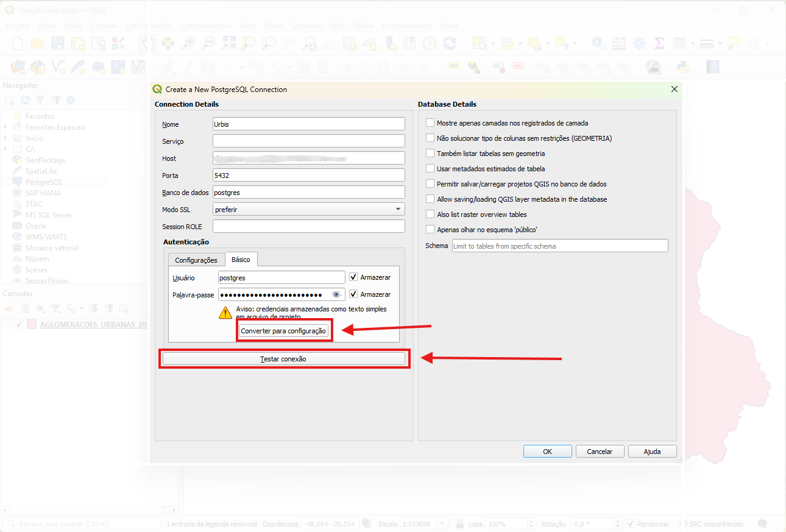Click Temporal Controller clock icon
The image size is (786, 532).
(430, 43)
